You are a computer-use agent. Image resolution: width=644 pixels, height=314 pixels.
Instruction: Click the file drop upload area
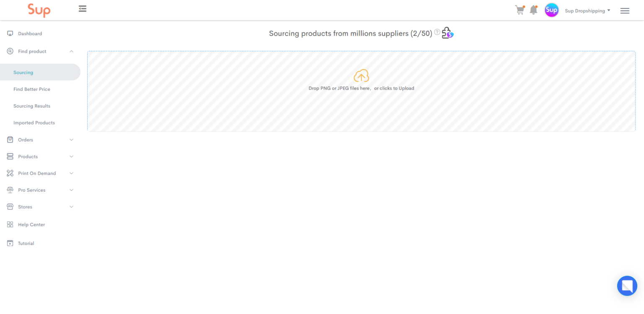361,109
